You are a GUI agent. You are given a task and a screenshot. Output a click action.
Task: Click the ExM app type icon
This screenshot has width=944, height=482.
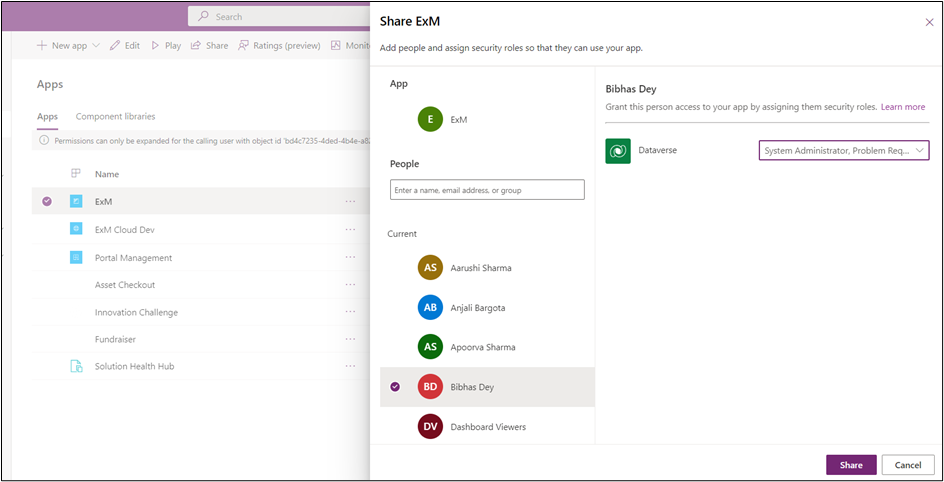click(76, 202)
